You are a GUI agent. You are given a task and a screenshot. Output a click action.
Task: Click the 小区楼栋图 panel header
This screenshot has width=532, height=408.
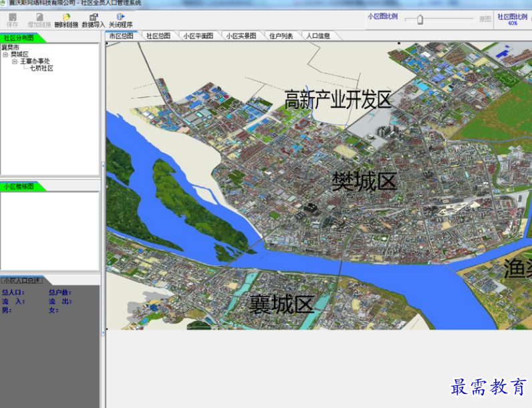coord(18,187)
